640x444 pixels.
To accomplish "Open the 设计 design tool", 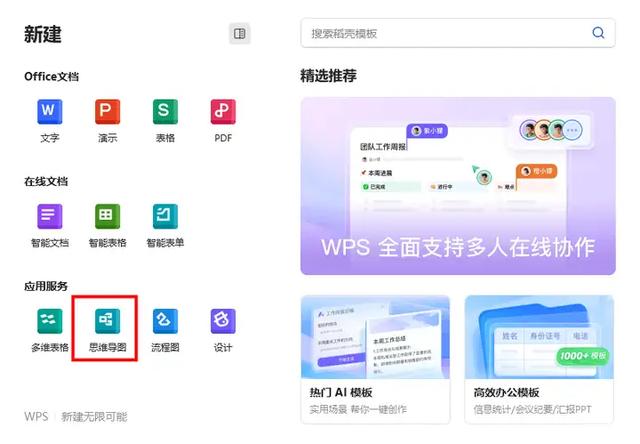I will coord(223,330).
